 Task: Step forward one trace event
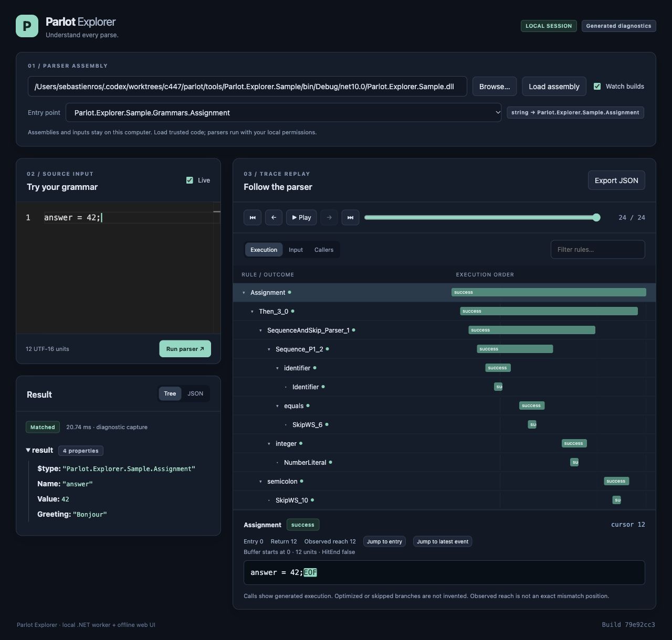click(329, 217)
